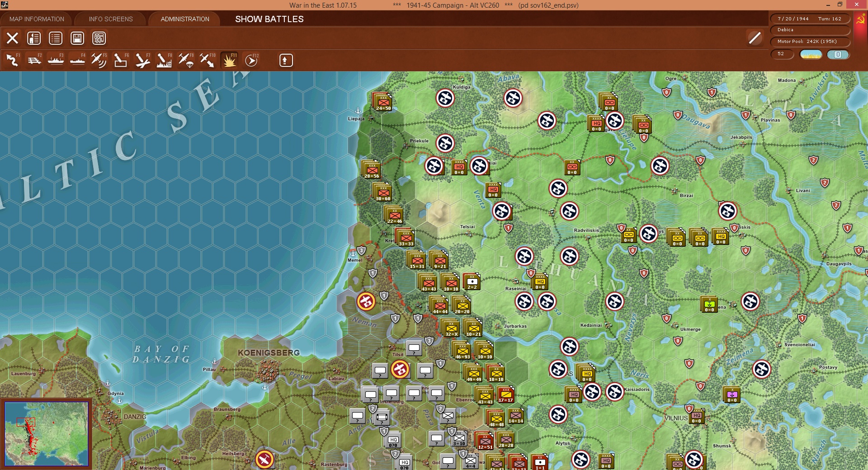868x470 pixels.
Task: Select the unit stack labeled 9=21
Action: [439, 260]
